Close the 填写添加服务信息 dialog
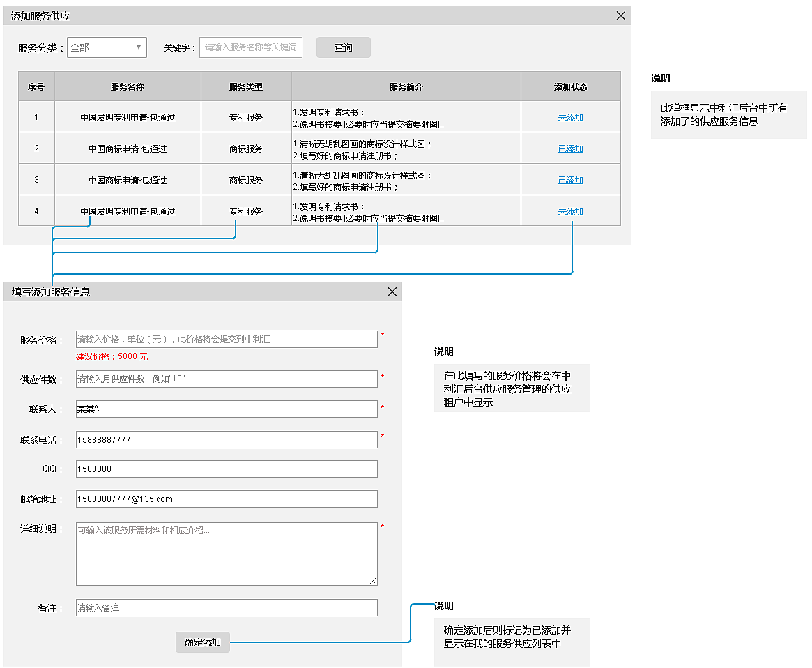This screenshot has width=812, height=668. pyautogui.click(x=392, y=291)
